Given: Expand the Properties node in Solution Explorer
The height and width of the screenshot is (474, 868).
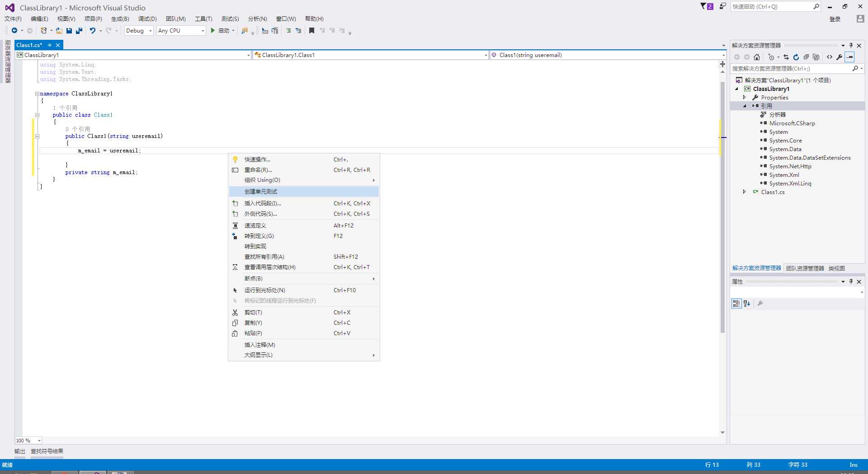Looking at the screenshot, I should [x=744, y=97].
